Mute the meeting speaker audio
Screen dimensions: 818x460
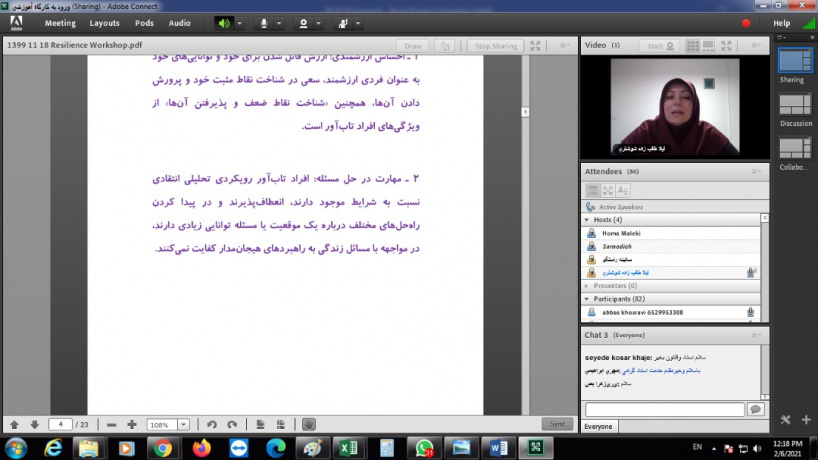point(224,23)
